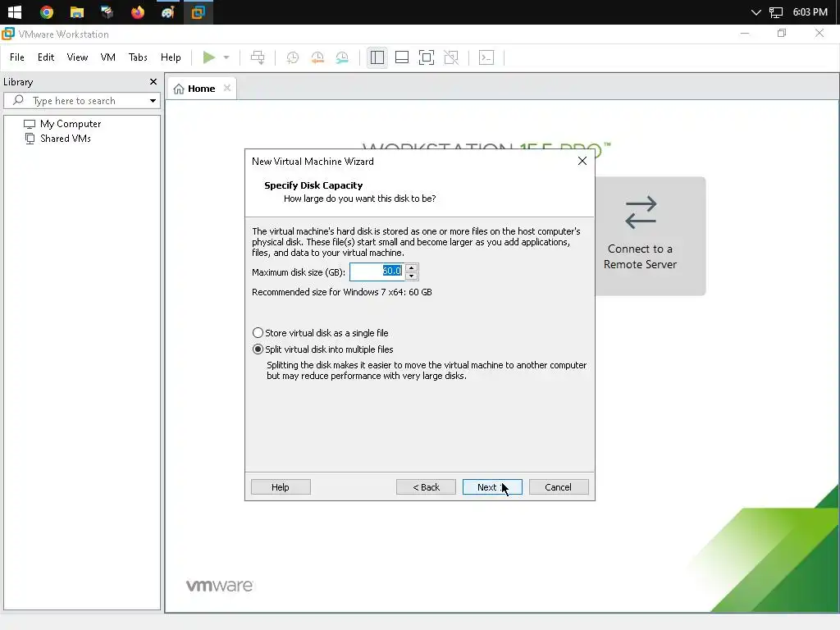Click the Unity mode toolbar icon
This screenshot has height=630, width=840.
452,57
